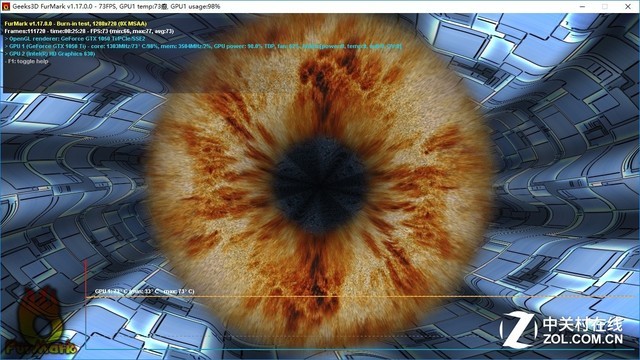Maximize the FurMark window

tap(605, 7)
